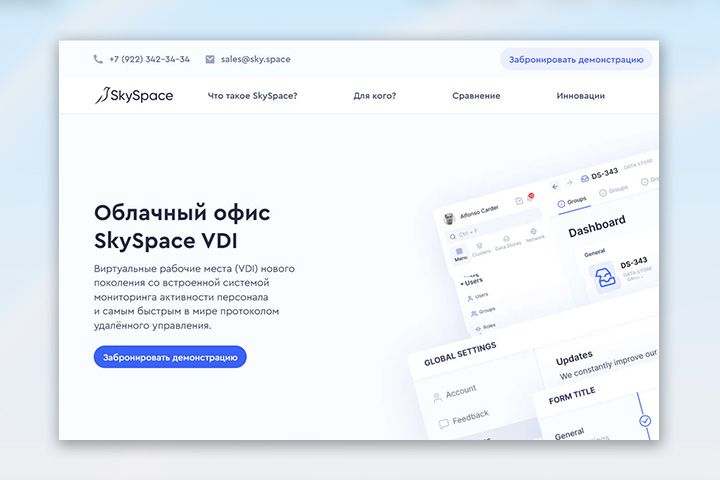Select the Users item with person icon

coord(478,297)
